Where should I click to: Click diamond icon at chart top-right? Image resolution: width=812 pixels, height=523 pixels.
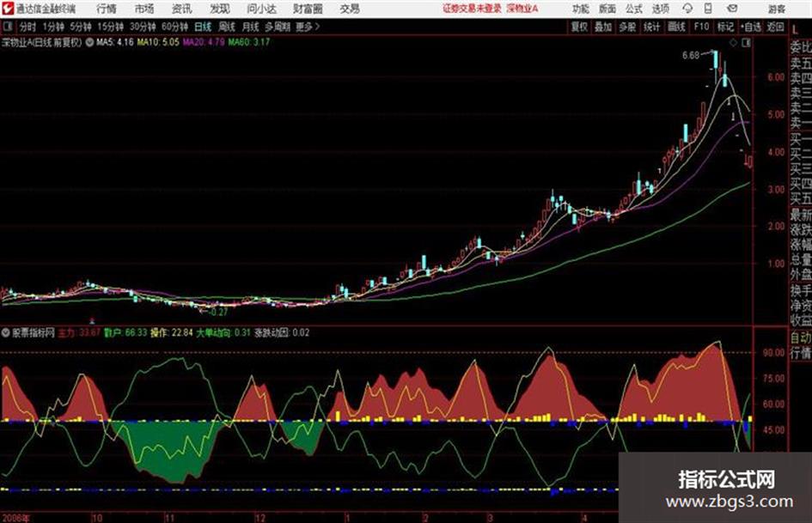[x=733, y=43]
